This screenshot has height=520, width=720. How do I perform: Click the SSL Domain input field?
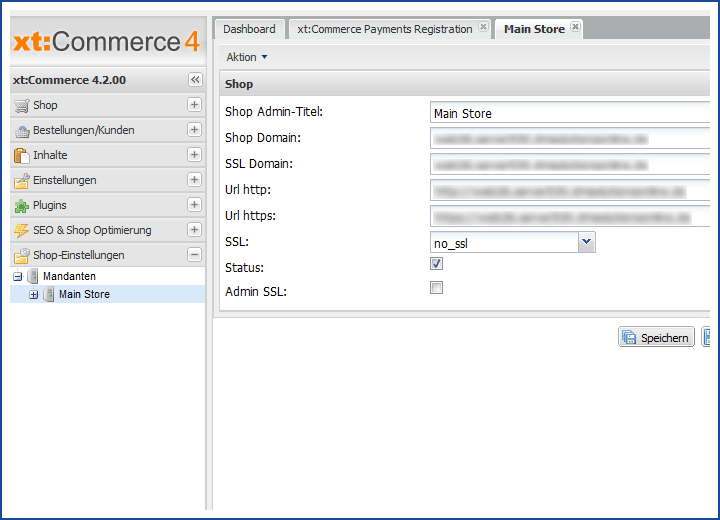click(x=570, y=164)
